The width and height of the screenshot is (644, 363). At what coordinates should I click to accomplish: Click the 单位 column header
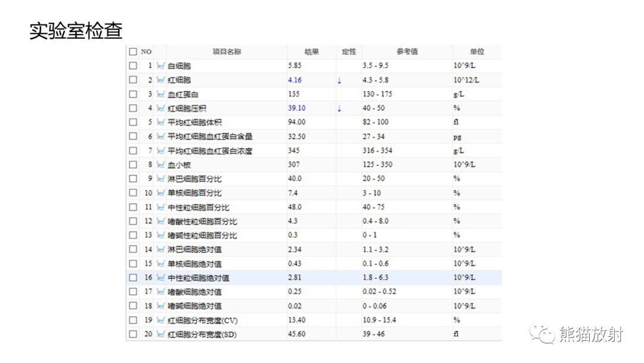click(477, 52)
